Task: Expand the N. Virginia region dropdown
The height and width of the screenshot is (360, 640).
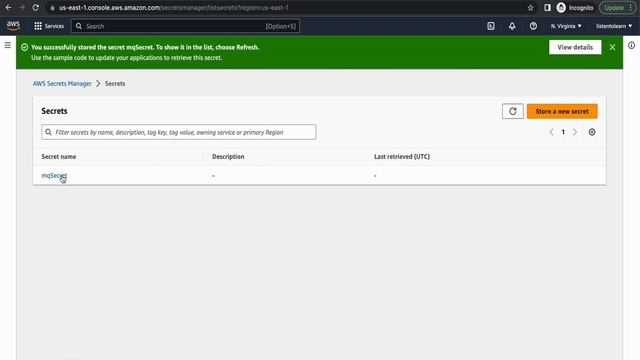Action: coord(566,26)
